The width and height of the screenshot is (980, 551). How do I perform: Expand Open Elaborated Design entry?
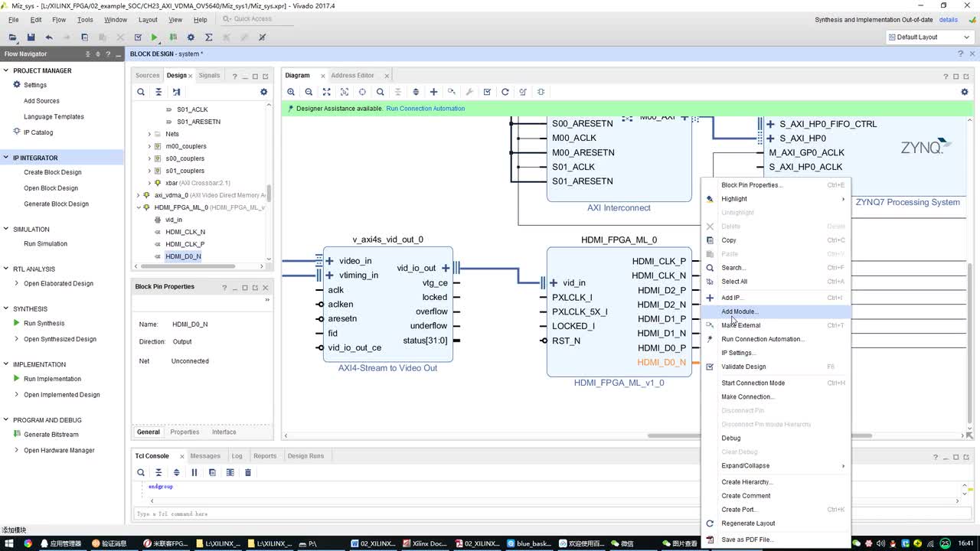click(x=17, y=283)
